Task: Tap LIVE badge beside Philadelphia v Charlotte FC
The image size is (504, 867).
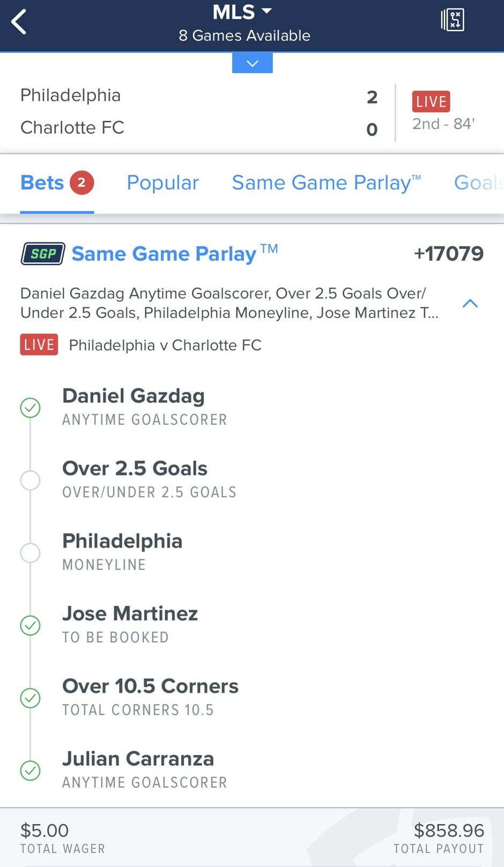Action: (39, 345)
